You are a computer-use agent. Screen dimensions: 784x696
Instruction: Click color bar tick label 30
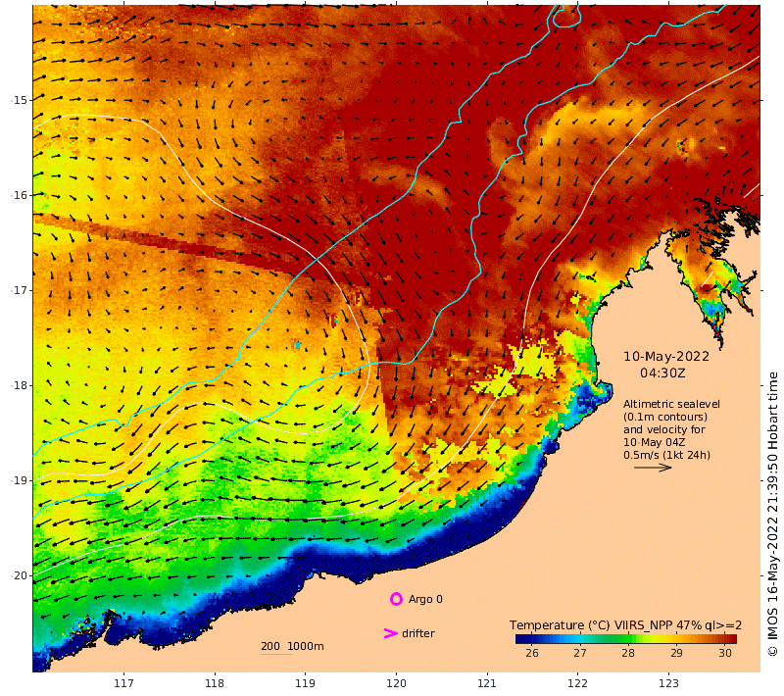pyautogui.click(x=725, y=653)
